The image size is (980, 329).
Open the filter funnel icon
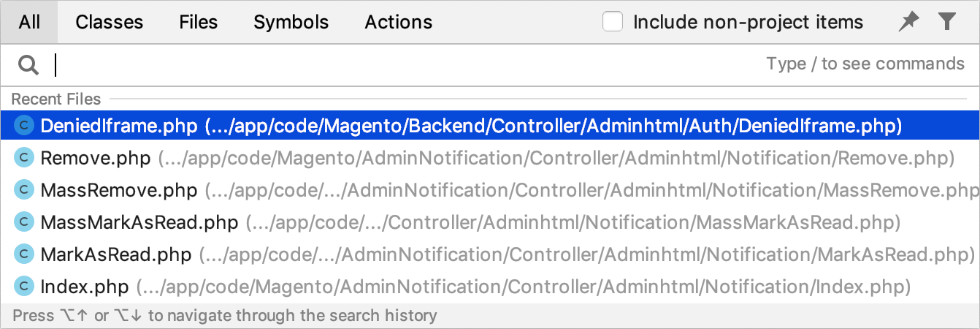(947, 22)
